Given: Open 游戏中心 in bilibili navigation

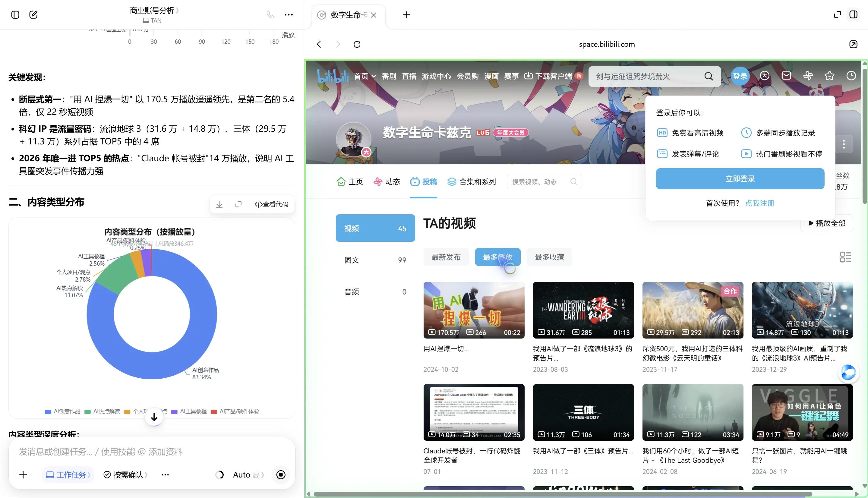Looking at the screenshot, I should click(x=436, y=76).
